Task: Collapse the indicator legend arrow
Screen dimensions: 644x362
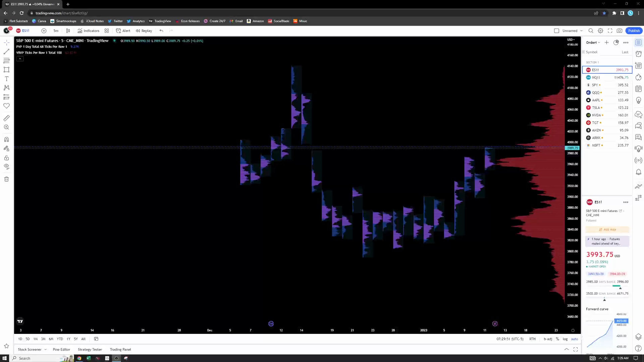Action: click(20, 59)
